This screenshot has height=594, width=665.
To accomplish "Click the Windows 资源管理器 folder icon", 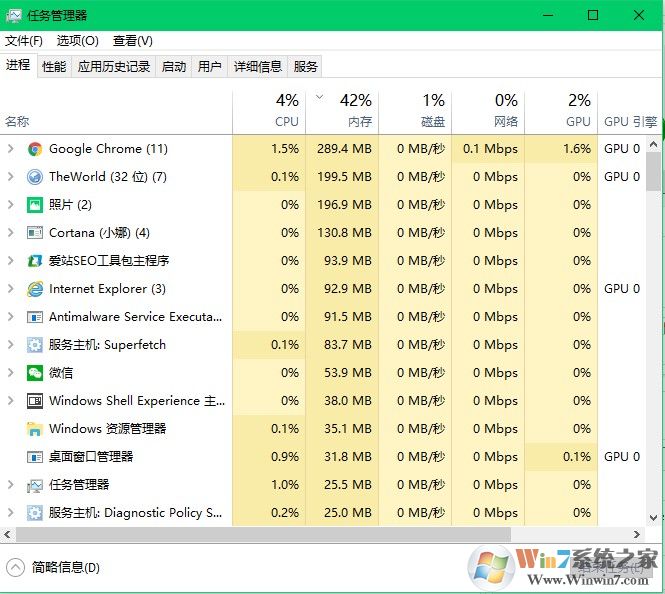I will 35,429.
